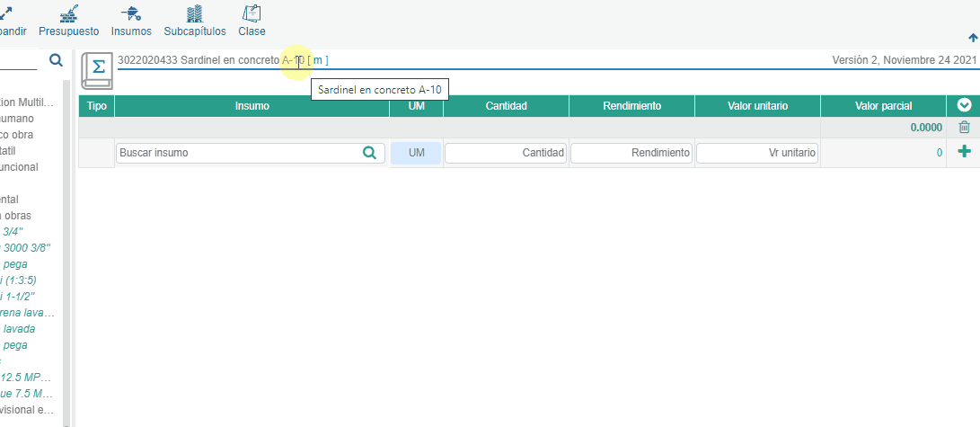This screenshot has width=980, height=427.
Task: Select the left list item ending in visional e…
Action: [x=26, y=410]
